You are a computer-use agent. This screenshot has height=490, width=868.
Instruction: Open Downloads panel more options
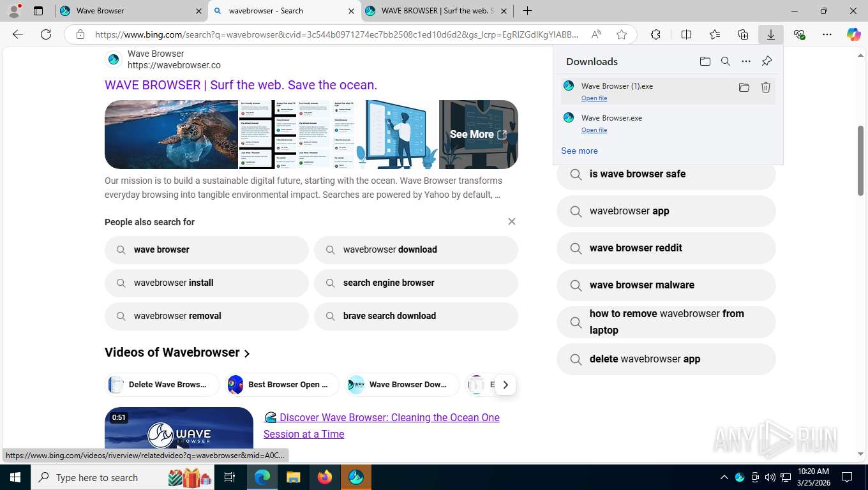(746, 61)
